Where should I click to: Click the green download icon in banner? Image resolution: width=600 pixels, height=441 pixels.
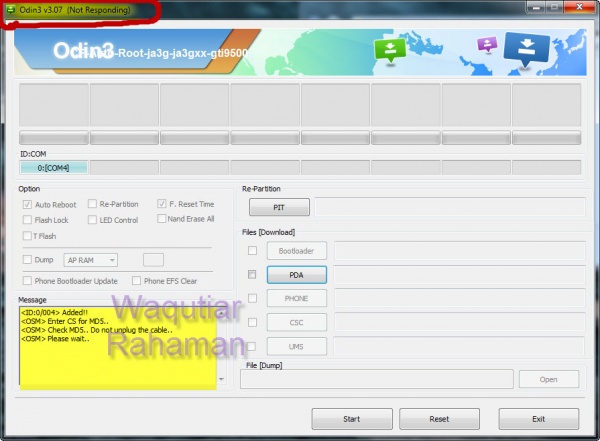click(390, 51)
